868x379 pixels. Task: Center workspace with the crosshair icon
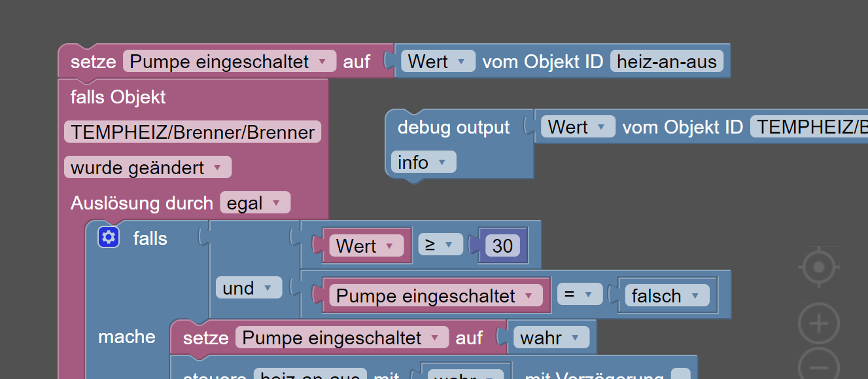click(818, 267)
